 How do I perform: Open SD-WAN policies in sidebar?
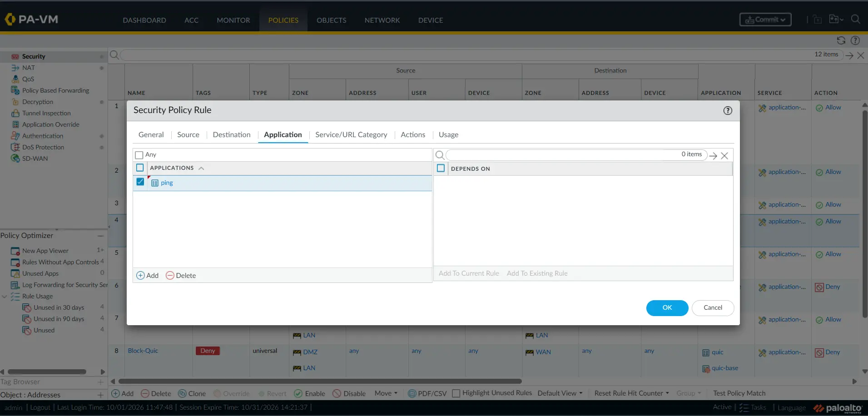click(35, 158)
